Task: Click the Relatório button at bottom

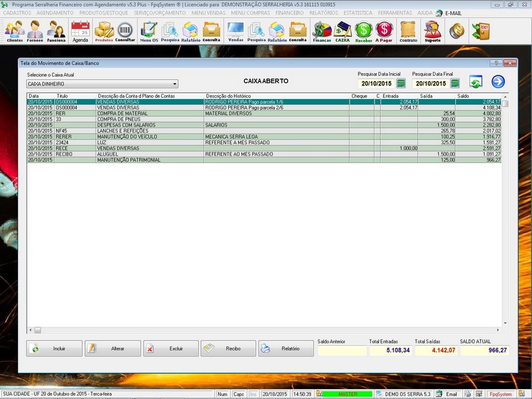Action: pos(286,348)
